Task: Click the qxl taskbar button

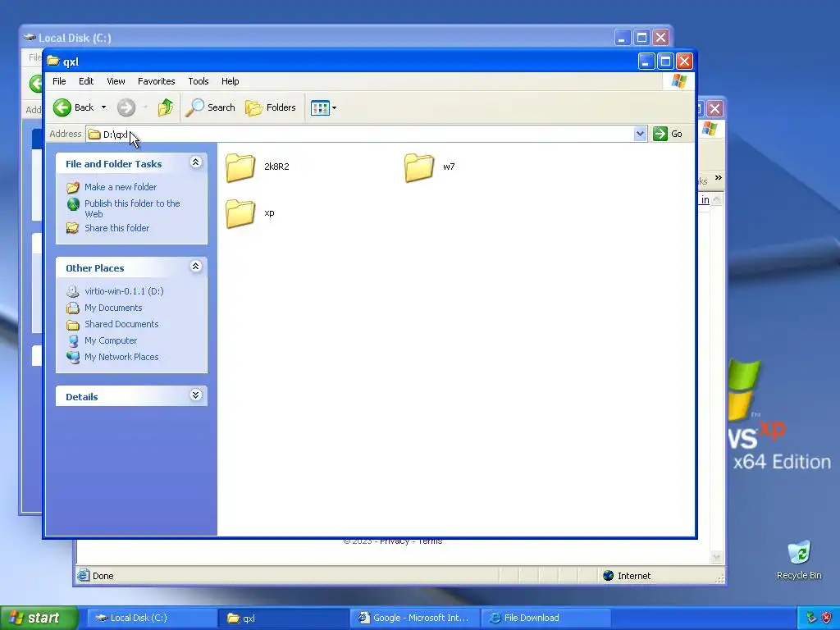Action: [283, 619]
